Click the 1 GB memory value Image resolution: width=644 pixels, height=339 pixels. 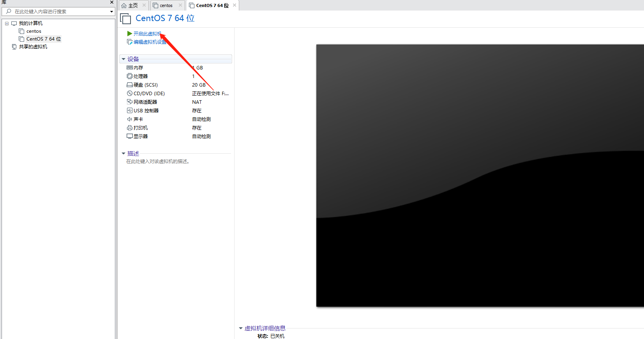[198, 68]
